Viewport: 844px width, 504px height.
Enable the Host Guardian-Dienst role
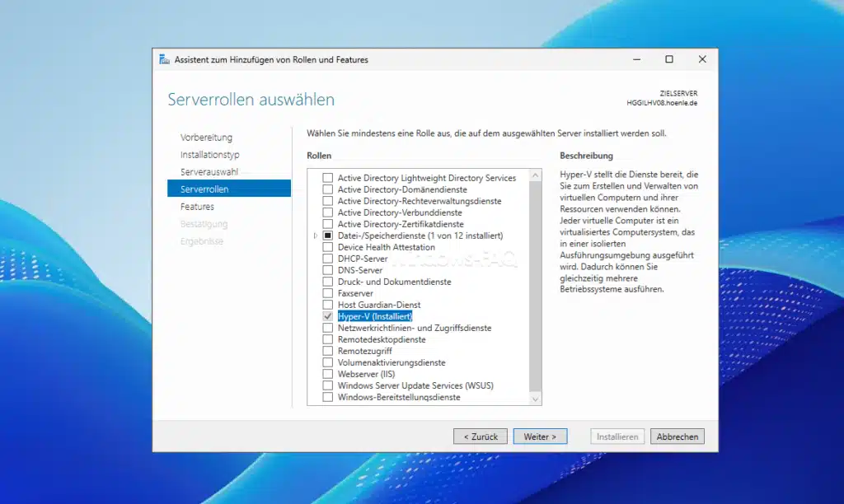coord(327,304)
